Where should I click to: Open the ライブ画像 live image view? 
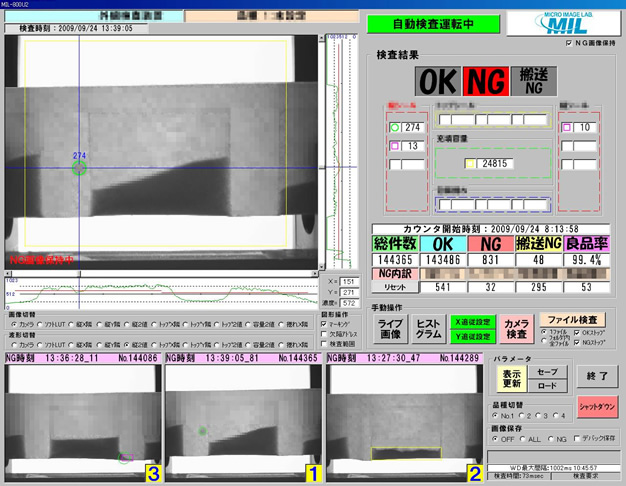point(391,329)
